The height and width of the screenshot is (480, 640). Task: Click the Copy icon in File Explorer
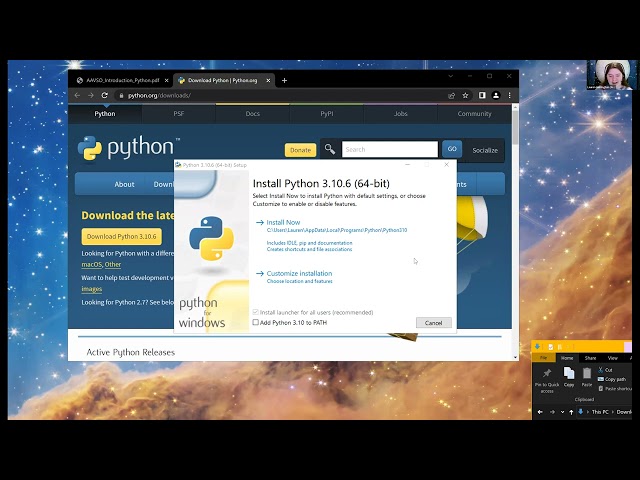pos(569,377)
